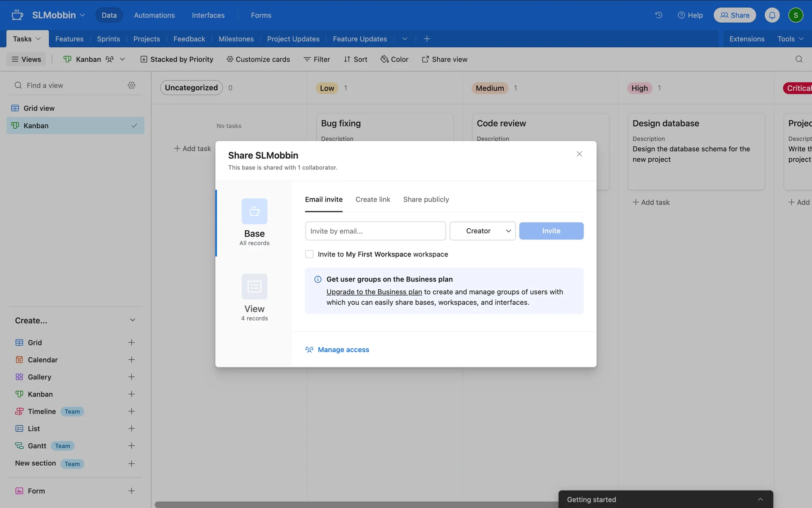The image size is (812, 508).
Task: Open the Creator permission dropdown
Action: click(482, 231)
